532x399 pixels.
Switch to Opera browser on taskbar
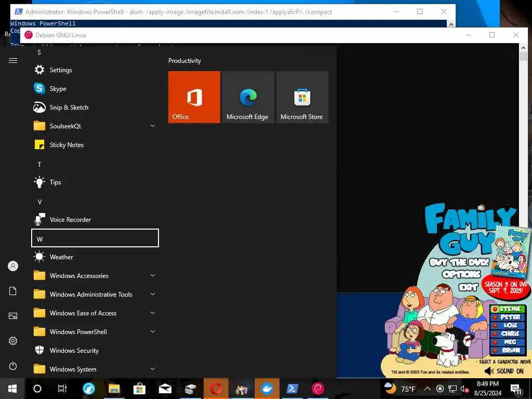click(x=216, y=389)
